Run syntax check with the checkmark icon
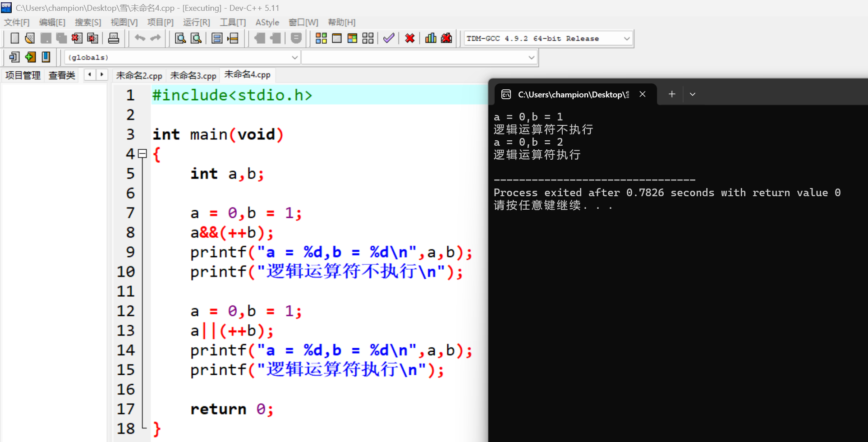Screen dimensions: 868x442 389,38
